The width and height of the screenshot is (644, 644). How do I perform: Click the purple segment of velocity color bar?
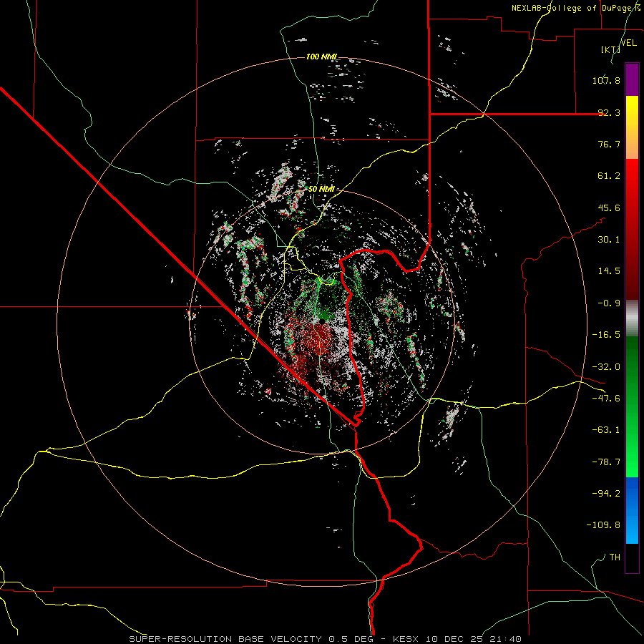(632, 79)
